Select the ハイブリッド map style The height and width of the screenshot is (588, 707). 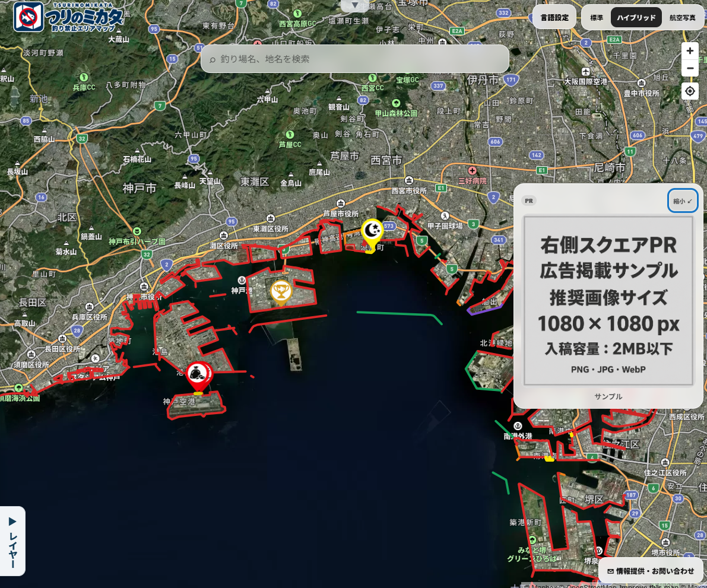click(636, 18)
